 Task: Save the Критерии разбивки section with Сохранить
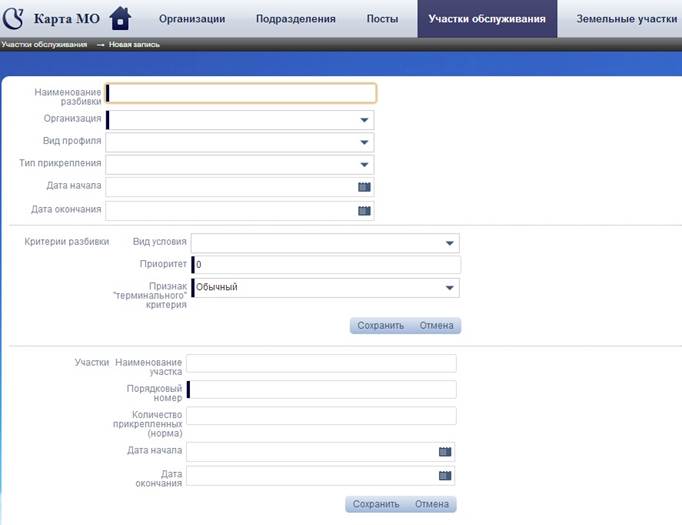(381, 325)
